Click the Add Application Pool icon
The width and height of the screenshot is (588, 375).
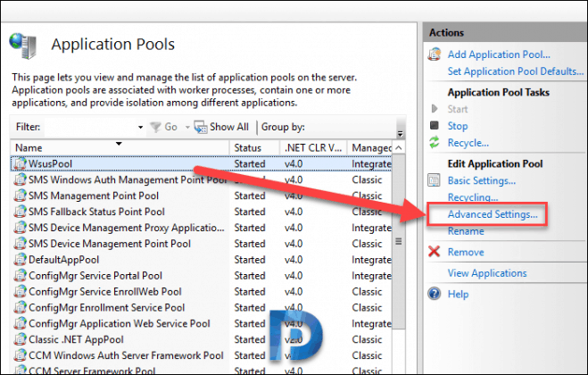(x=435, y=54)
